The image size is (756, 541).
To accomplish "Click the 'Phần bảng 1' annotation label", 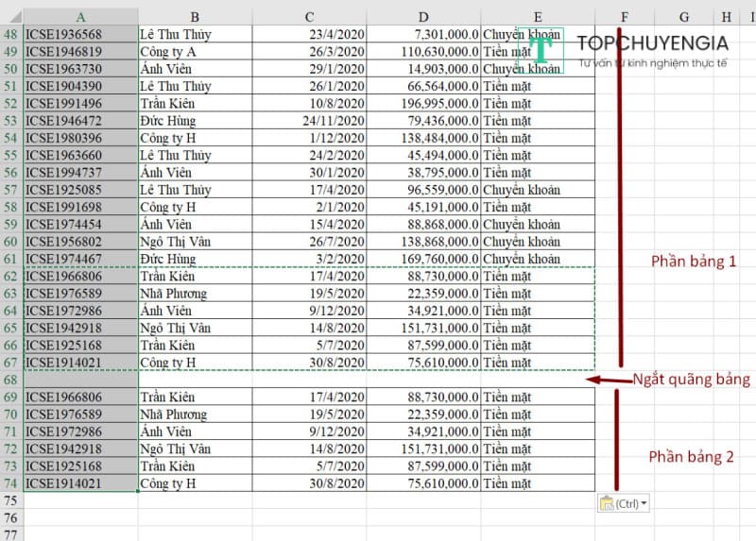I will tap(694, 261).
